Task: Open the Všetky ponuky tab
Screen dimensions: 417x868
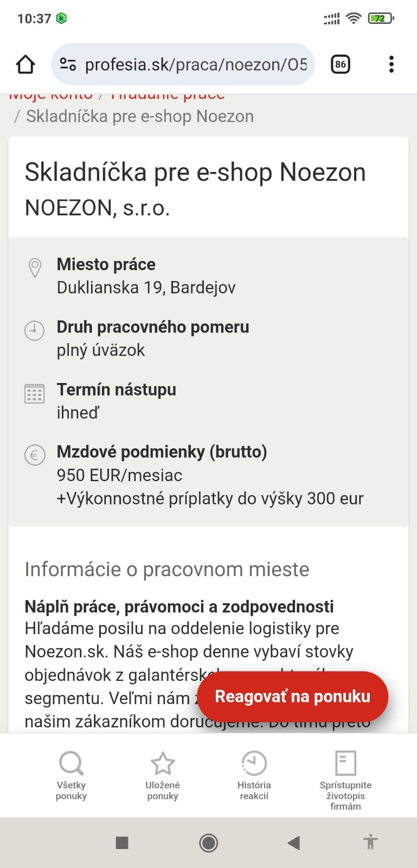Action: (71, 776)
